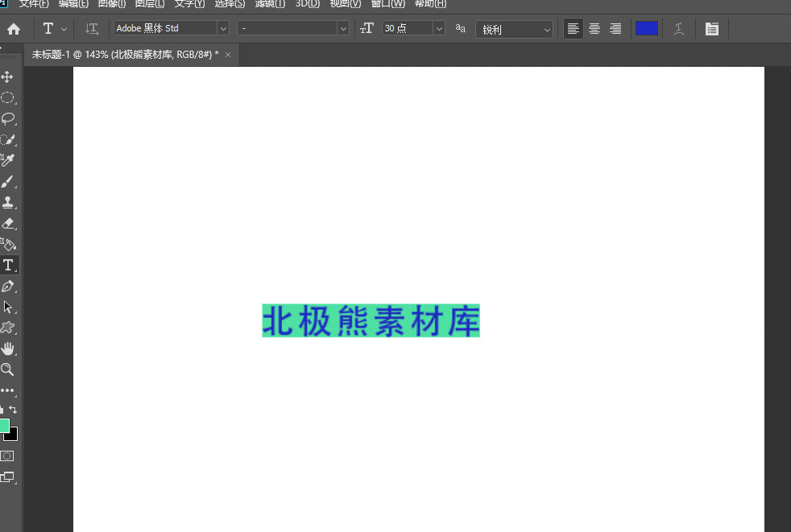Select the Move tool

[x=7, y=76]
